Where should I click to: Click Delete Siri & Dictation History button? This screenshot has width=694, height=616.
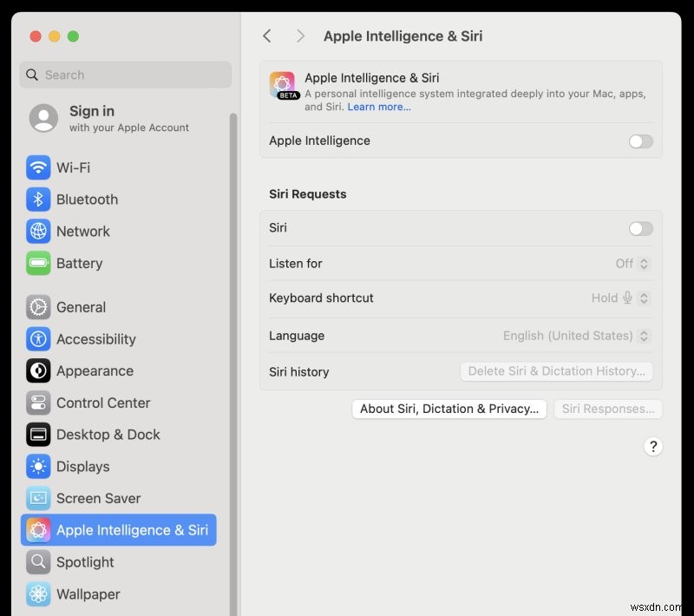pyautogui.click(x=556, y=371)
